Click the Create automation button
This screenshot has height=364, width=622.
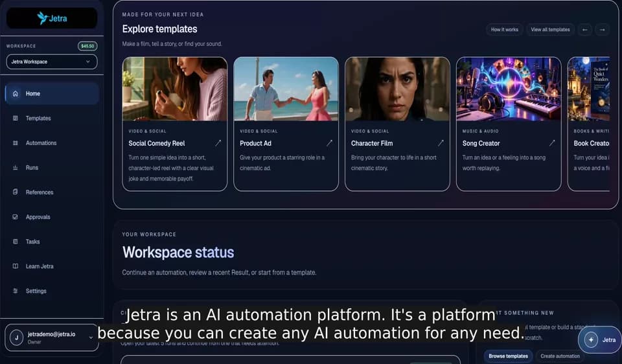point(560,356)
